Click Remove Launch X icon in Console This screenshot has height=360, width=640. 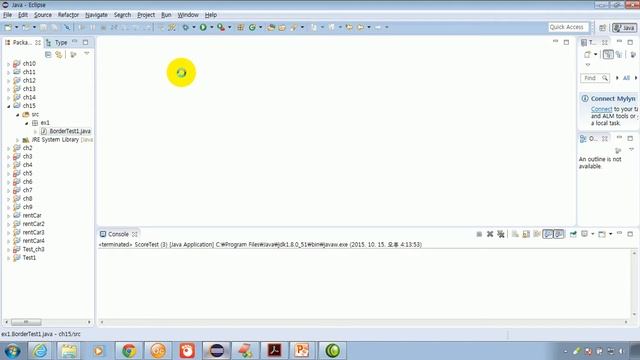[490, 234]
